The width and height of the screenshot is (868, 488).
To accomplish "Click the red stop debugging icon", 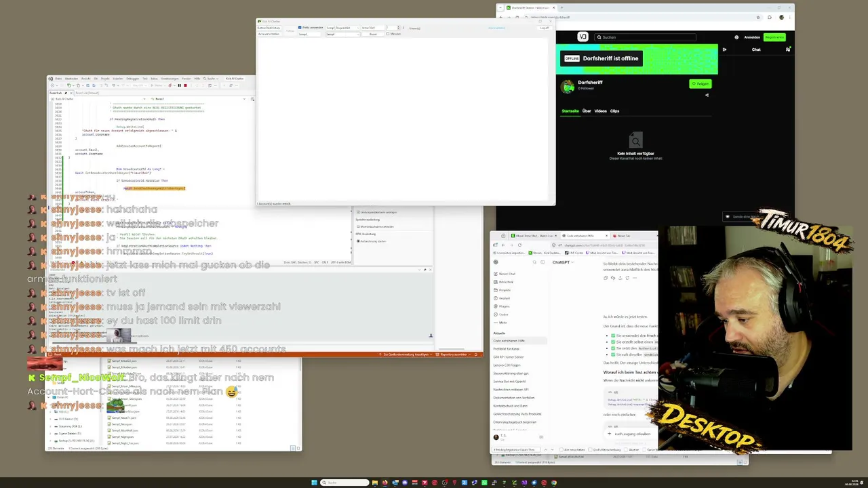I will pos(185,85).
